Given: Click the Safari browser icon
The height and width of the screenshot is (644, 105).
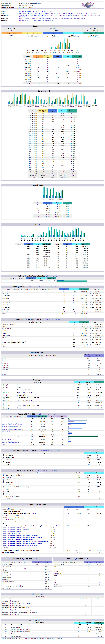Looking at the screenshot, I should (x=4, y=480).
